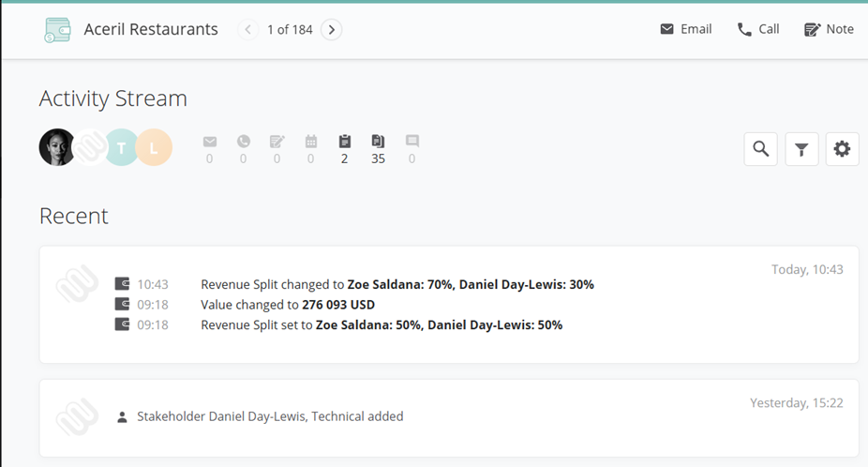This screenshot has width=868, height=467.
Task: Create a Note from the header
Action: [x=830, y=29]
